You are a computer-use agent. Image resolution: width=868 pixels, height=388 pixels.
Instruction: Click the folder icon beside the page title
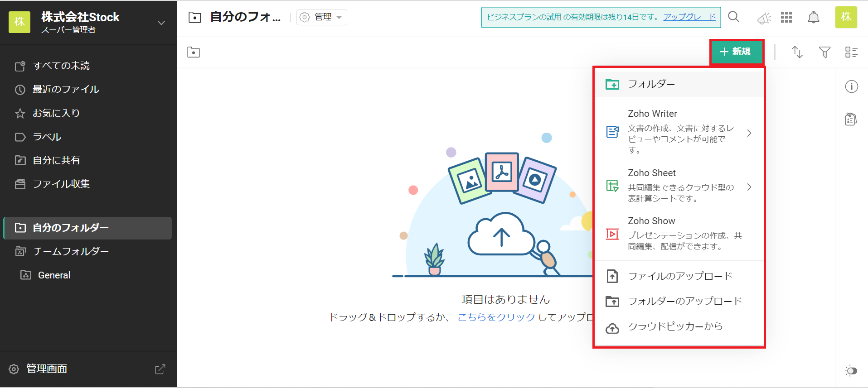(x=195, y=17)
